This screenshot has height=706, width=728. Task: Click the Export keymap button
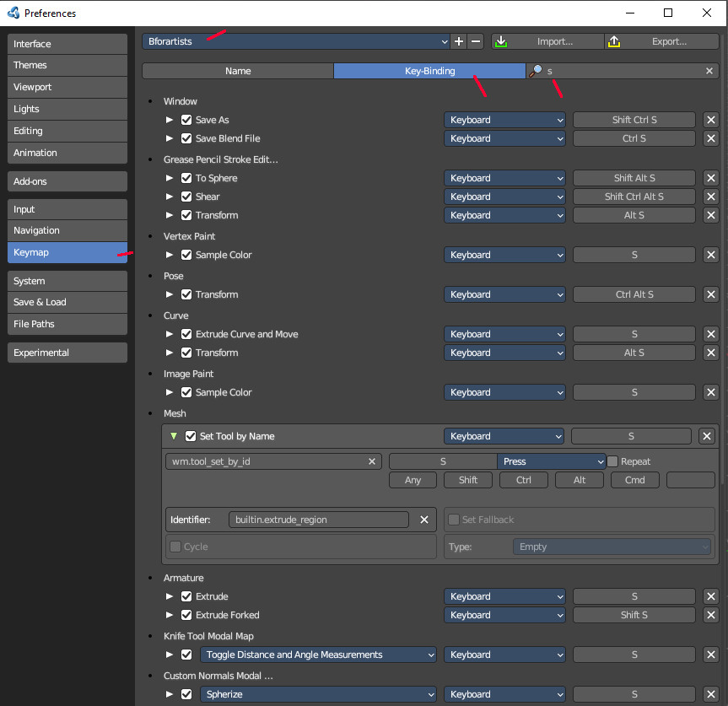coord(661,41)
